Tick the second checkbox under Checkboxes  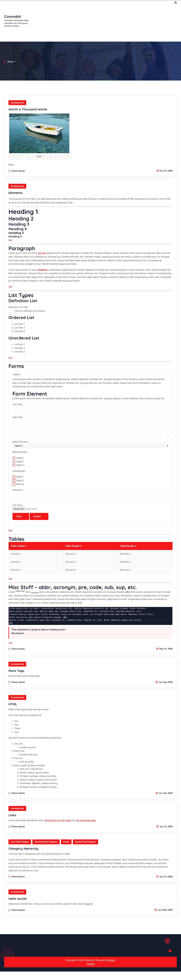14,480
